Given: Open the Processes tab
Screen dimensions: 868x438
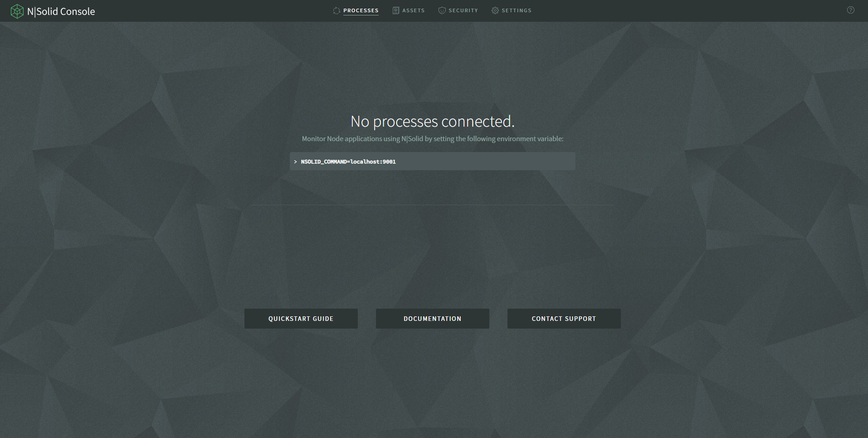Looking at the screenshot, I should pyautogui.click(x=361, y=10).
